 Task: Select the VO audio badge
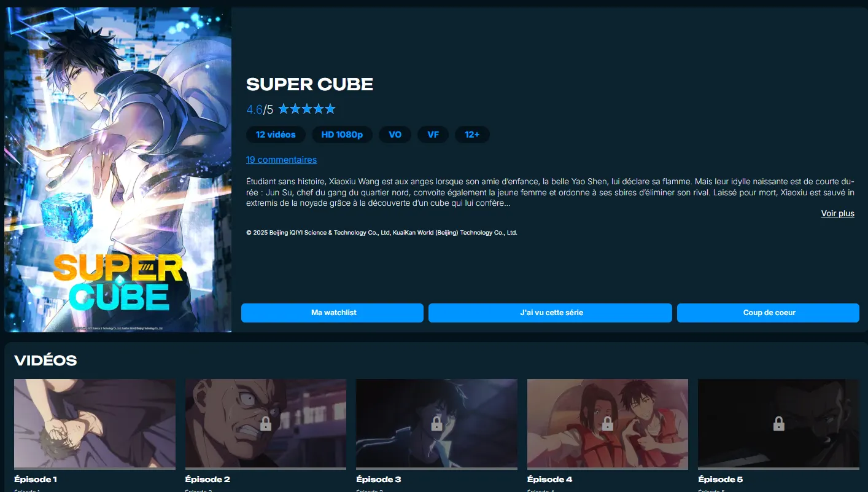(x=395, y=135)
